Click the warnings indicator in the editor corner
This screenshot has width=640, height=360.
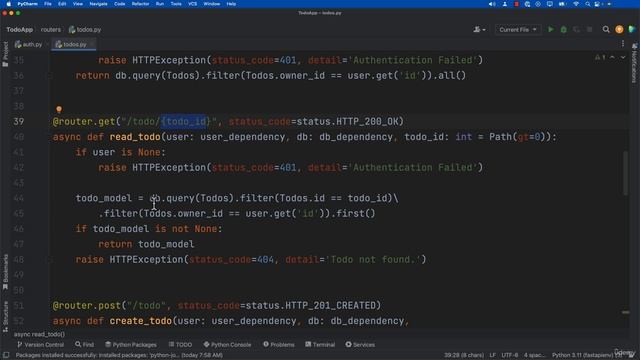click(x=600, y=58)
